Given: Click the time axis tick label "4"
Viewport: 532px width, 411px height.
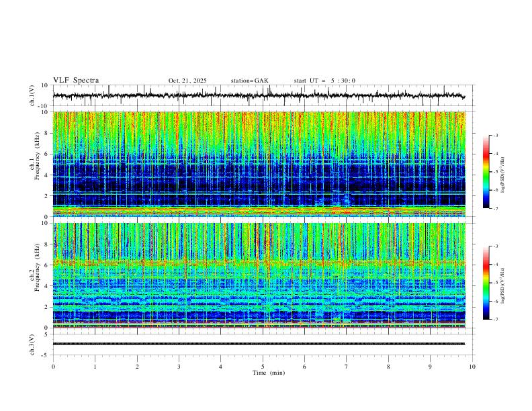Looking at the screenshot, I should tap(220, 367).
